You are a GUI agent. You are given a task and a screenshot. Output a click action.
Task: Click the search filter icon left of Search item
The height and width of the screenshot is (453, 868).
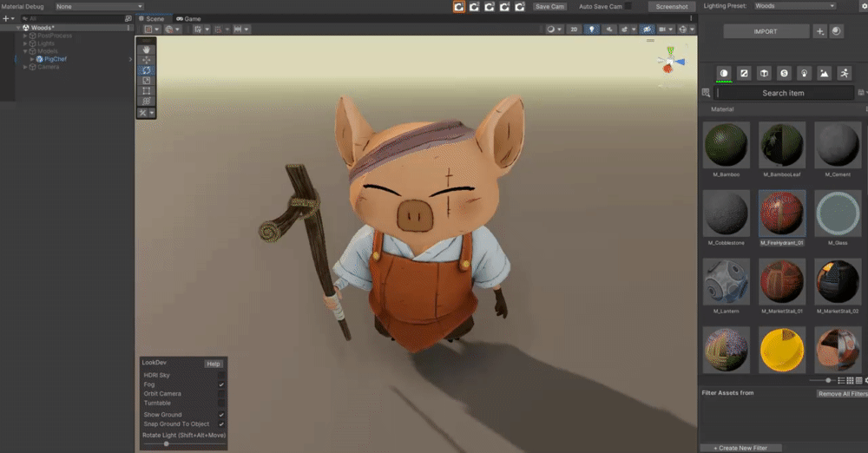[706, 93]
